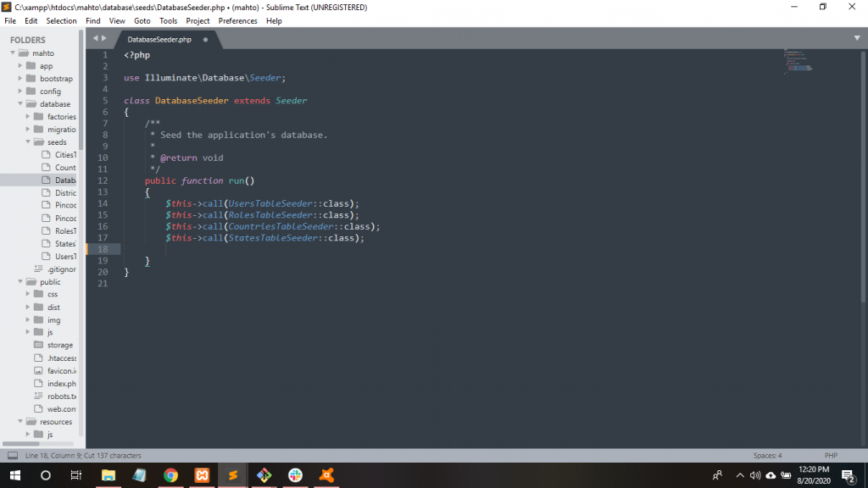Expand the bootstrap folder in sidebar
This screenshot has height=488, width=868.
pos(20,79)
